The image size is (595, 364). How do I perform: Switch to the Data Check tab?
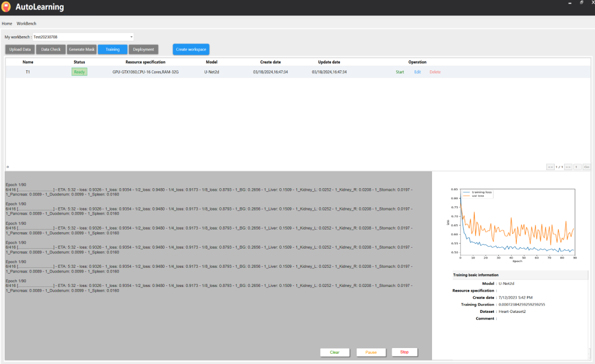click(51, 49)
